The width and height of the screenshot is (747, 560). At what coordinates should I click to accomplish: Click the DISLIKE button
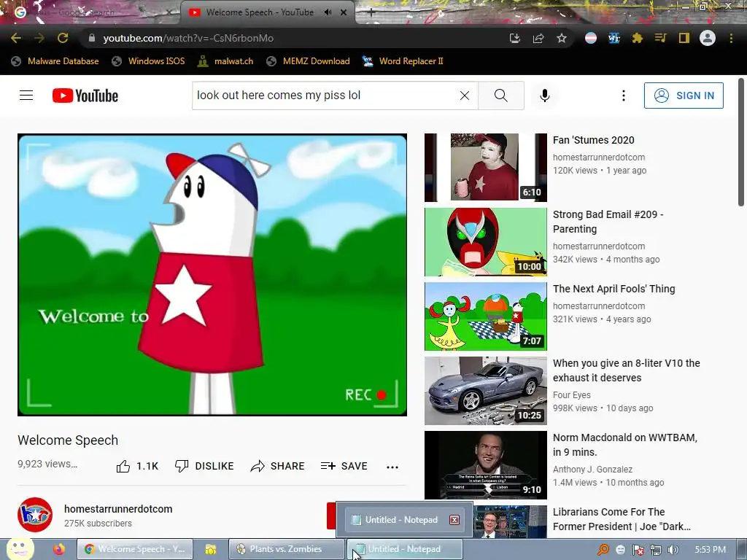tap(204, 466)
